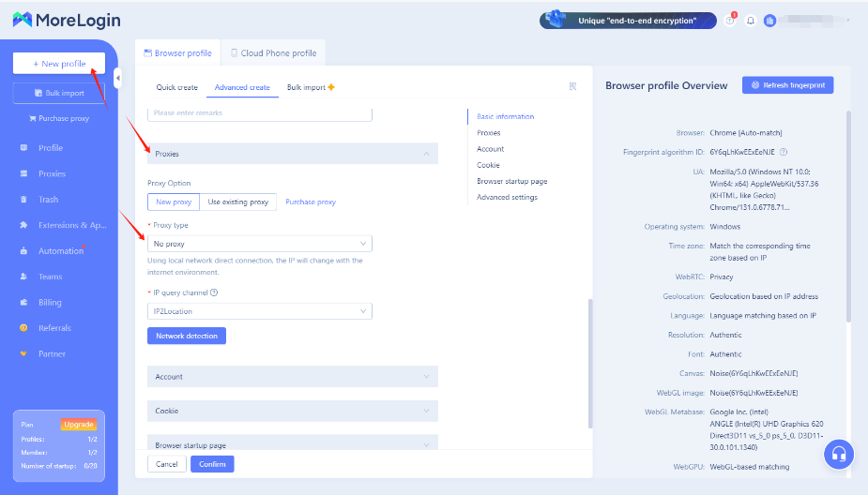This screenshot has width=868, height=495.
Task: Go to Proxies in the sidebar
Action: [x=52, y=173]
